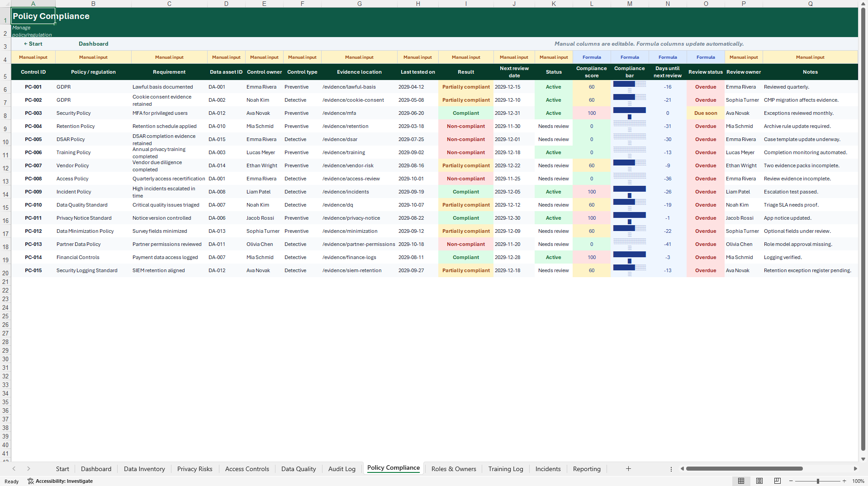868x486 pixels.
Task: Switch to Normal view icon in status bar
Action: pyautogui.click(x=741, y=481)
